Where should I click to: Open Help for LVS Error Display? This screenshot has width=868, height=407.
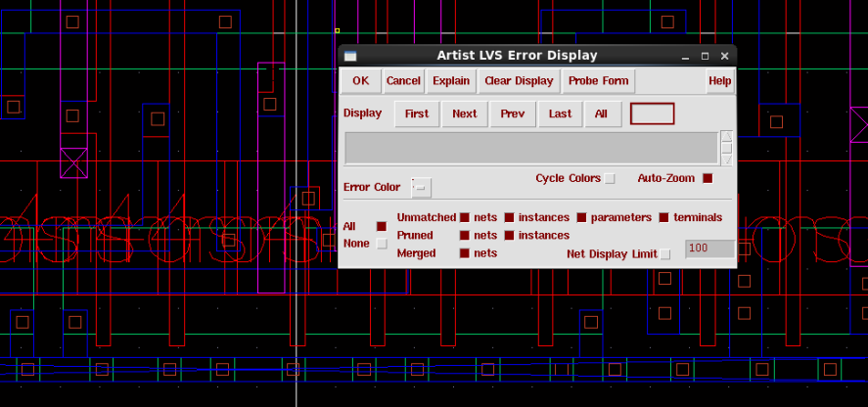pos(719,81)
